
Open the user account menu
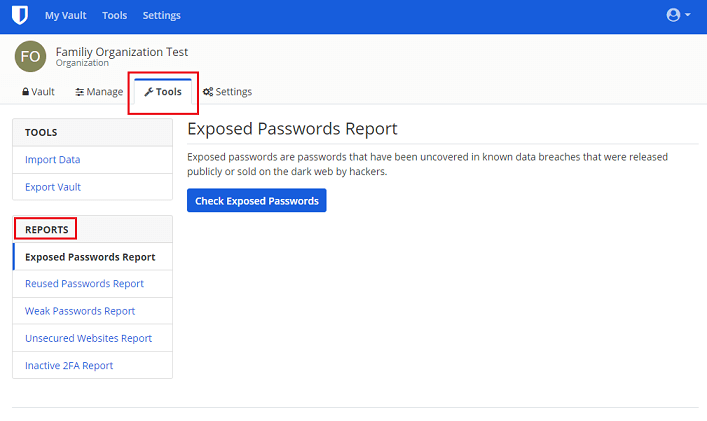coord(678,16)
